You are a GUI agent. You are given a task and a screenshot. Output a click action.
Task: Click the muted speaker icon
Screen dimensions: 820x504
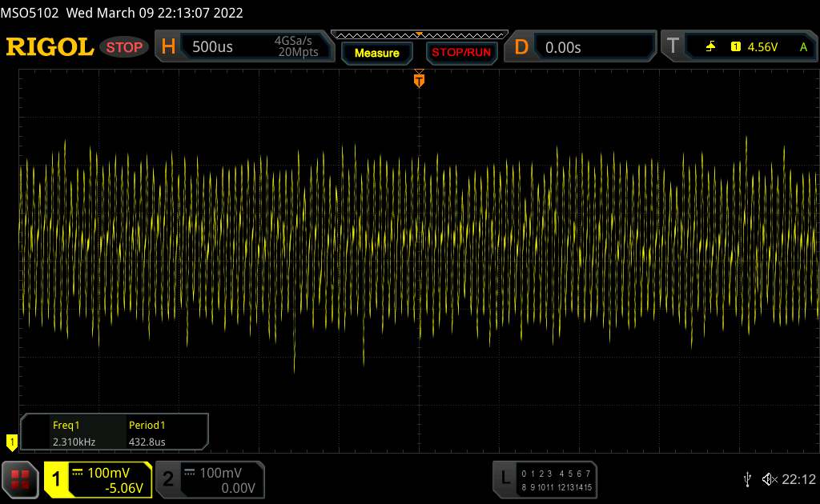point(769,479)
